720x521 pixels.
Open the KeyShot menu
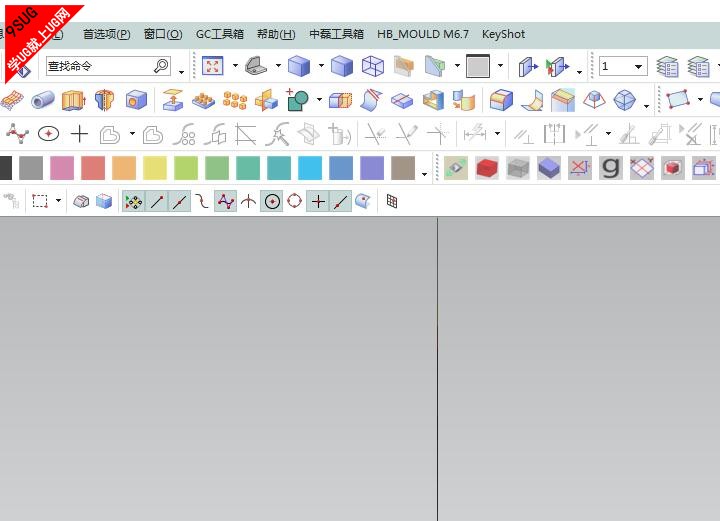tap(503, 34)
